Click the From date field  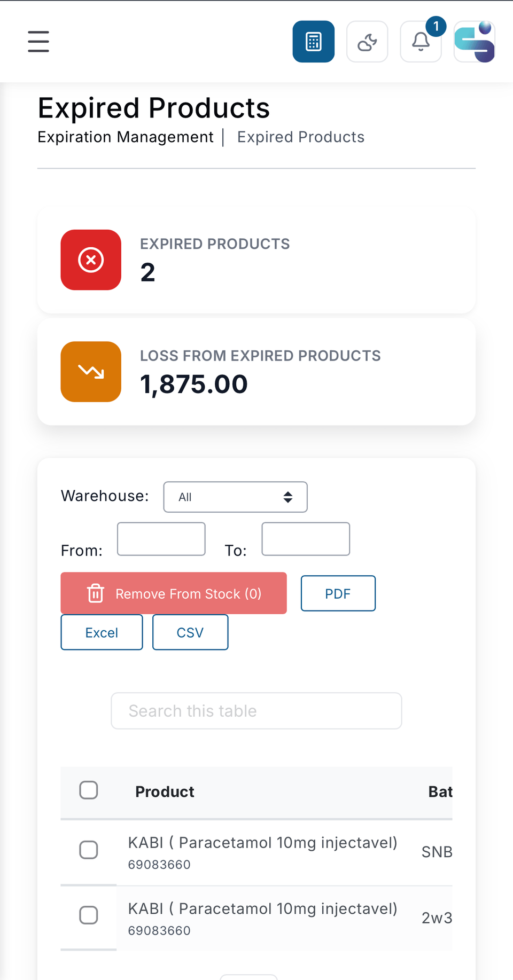pyautogui.click(x=161, y=539)
